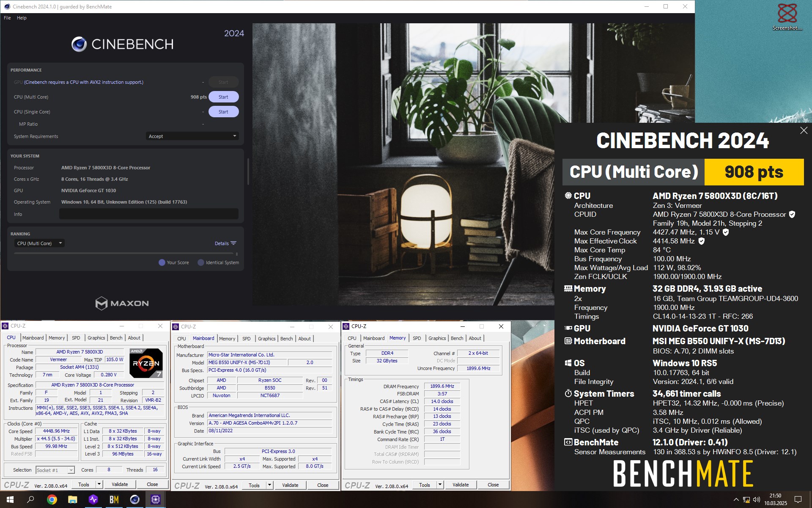Click the Windows OS icon in BenchMate panel
The width and height of the screenshot is (812, 508).
pos(568,363)
